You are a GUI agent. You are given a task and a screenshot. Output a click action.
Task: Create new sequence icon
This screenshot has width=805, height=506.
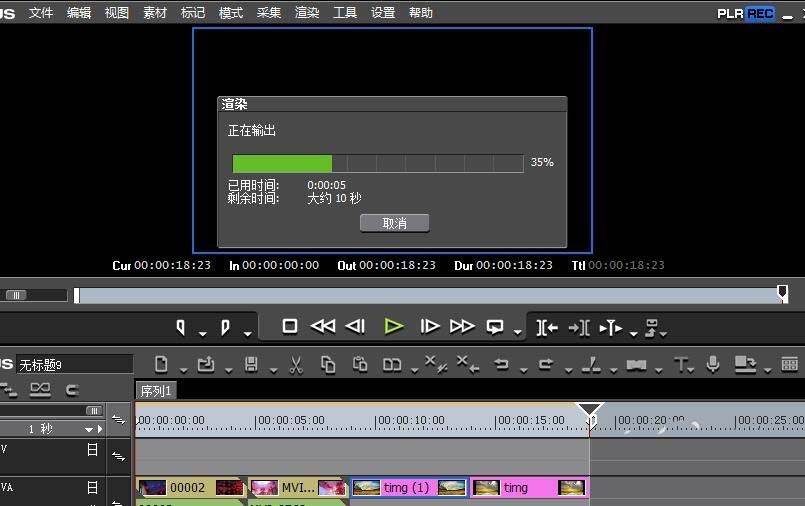click(x=161, y=364)
